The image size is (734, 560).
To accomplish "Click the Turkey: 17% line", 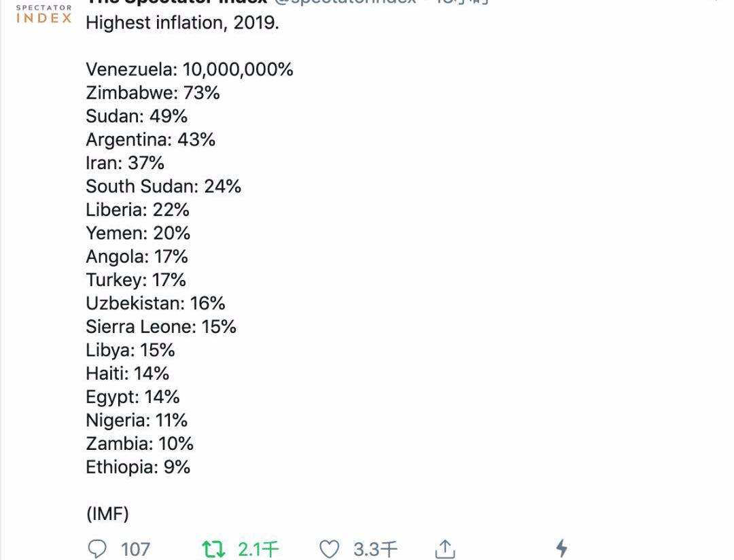I will (136, 280).
